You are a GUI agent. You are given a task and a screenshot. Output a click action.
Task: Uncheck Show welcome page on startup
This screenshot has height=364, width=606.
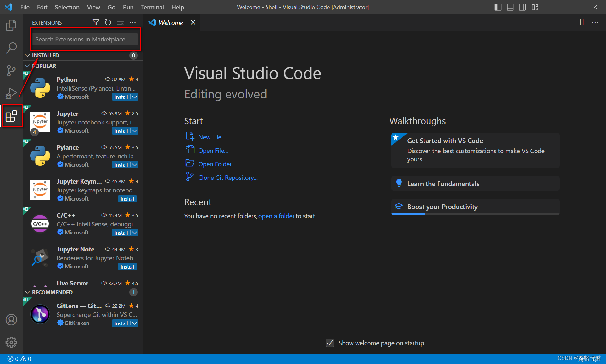330,343
